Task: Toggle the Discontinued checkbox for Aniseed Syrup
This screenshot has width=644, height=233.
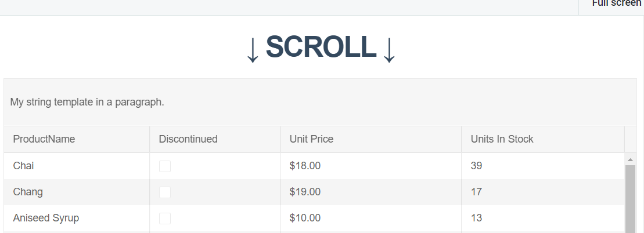Action: (165, 219)
